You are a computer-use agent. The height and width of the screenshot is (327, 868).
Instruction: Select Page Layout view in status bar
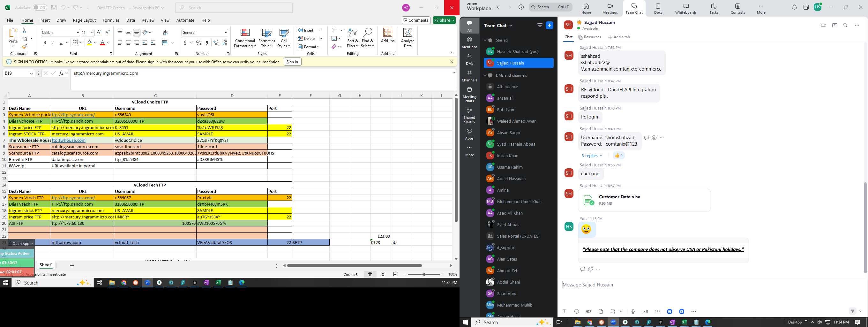pos(383,274)
